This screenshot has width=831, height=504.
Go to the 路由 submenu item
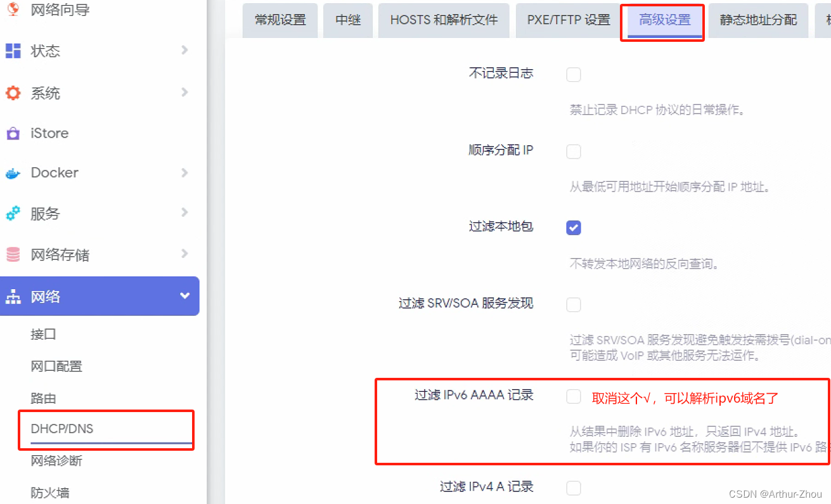[x=44, y=398]
